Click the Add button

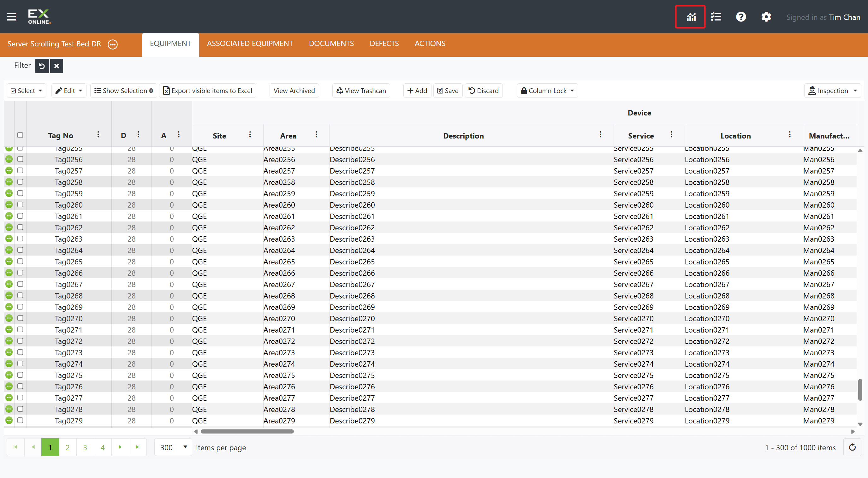pyautogui.click(x=417, y=91)
